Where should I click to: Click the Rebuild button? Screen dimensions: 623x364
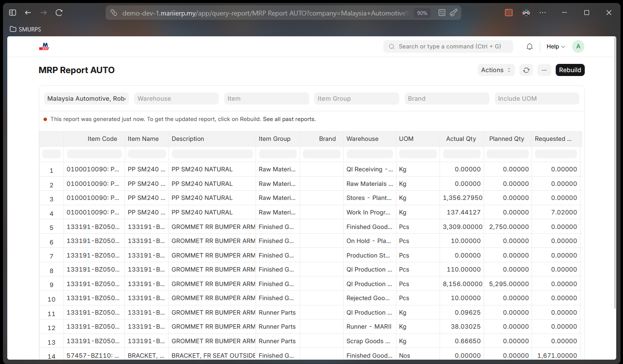570,70
